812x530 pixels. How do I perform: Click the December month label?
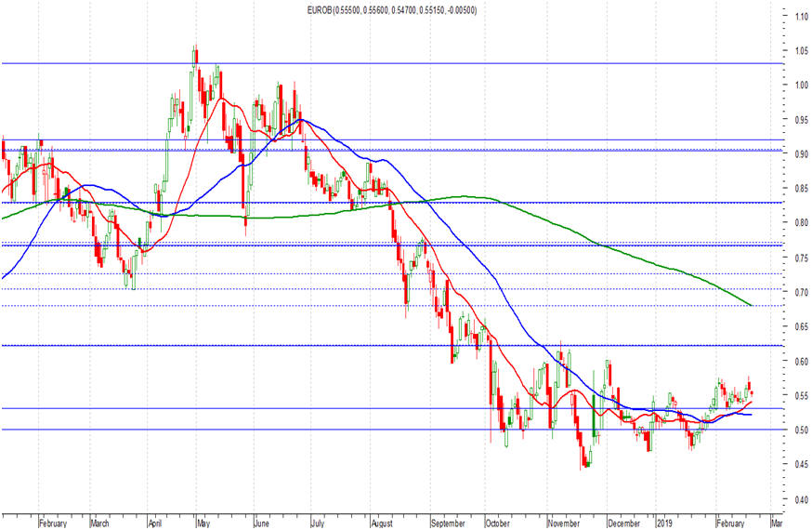pos(624,523)
